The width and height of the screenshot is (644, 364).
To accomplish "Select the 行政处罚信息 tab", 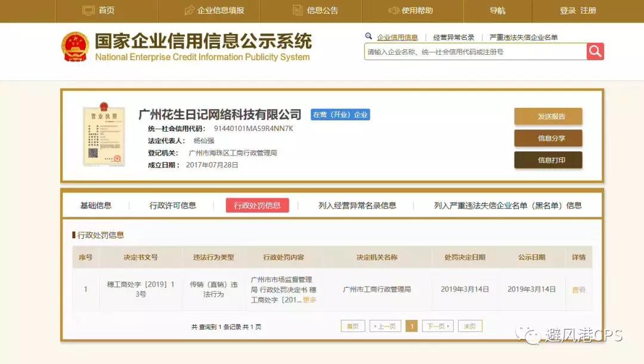I will [257, 206].
